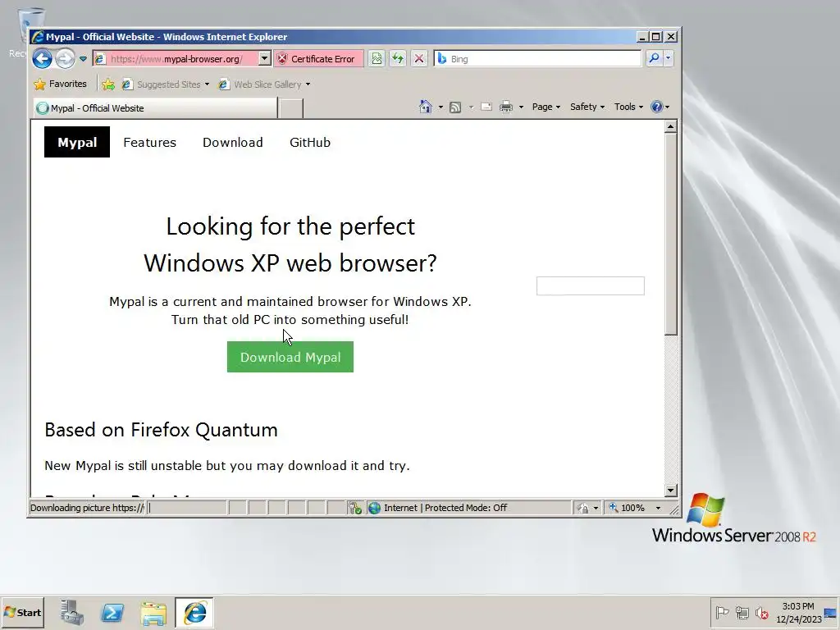Click the Home page icon
This screenshot has height=630, width=840.
[426, 107]
